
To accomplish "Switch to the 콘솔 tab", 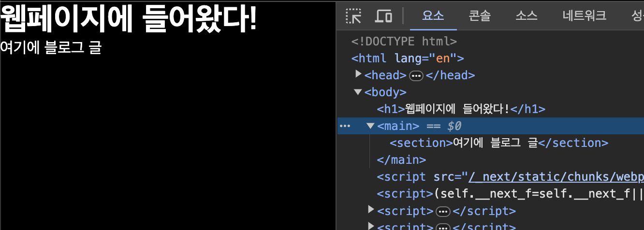I will tap(480, 16).
